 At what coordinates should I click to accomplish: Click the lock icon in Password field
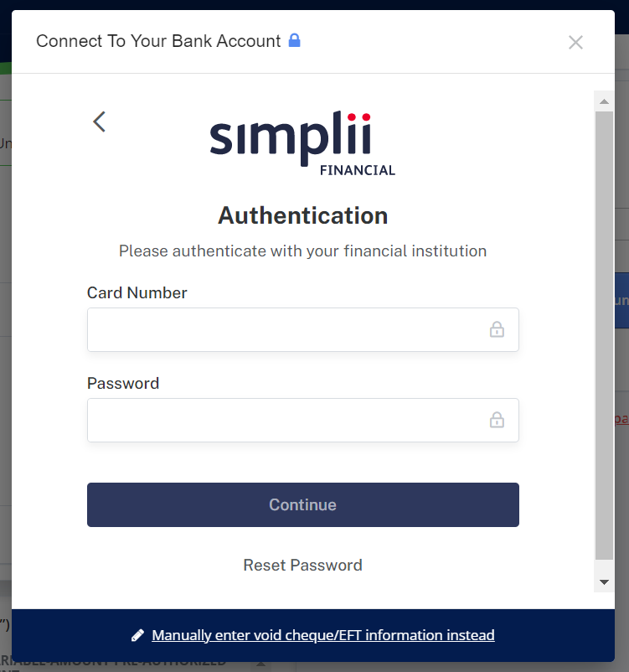[x=497, y=420]
